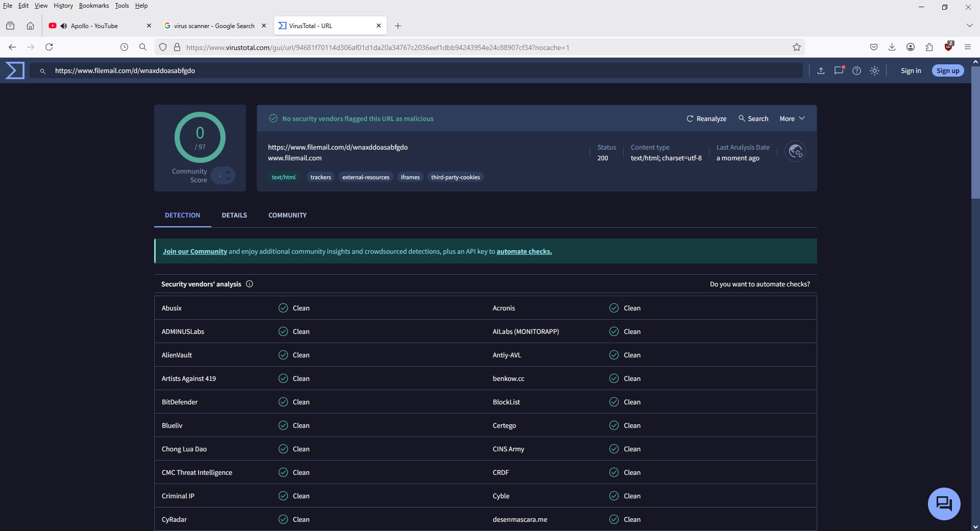980x531 pixels.
Task: Open the uBlock Origin extension icon
Action: click(948, 46)
